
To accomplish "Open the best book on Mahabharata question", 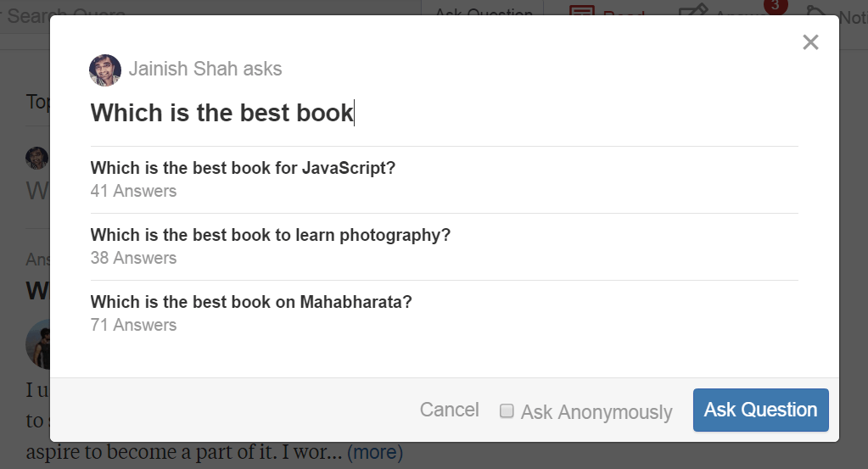I will coord(251,302).
